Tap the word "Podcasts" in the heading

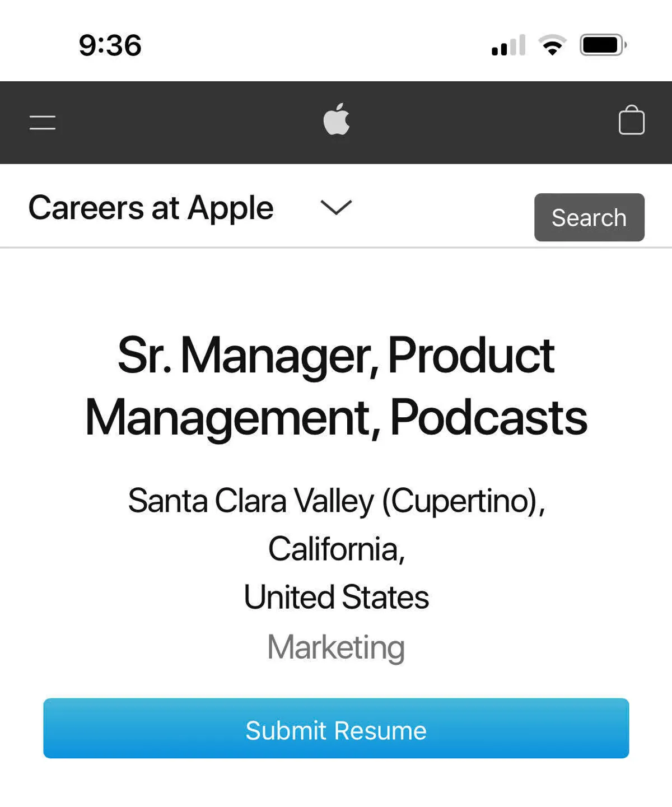point(488,417)
